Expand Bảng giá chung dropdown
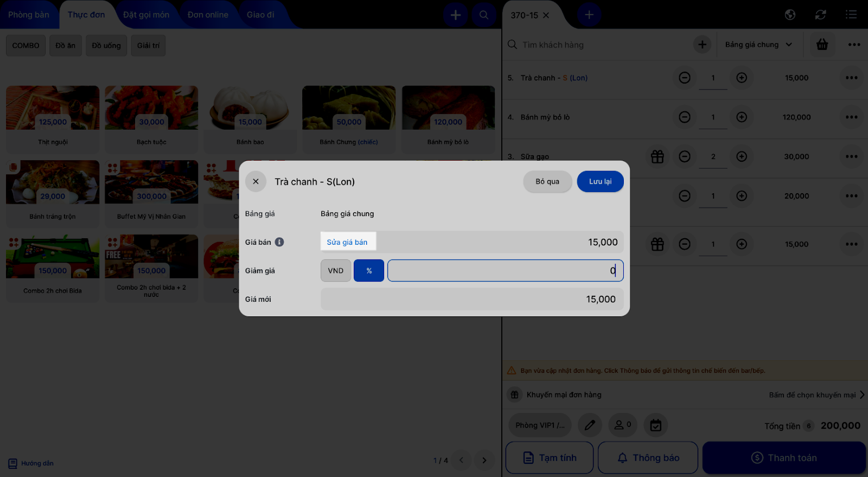 (x=758, y=44)
